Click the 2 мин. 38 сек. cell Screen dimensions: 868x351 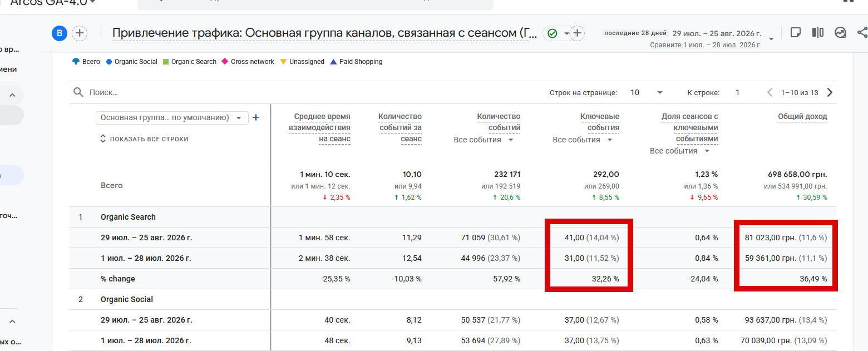click(324, 258)
